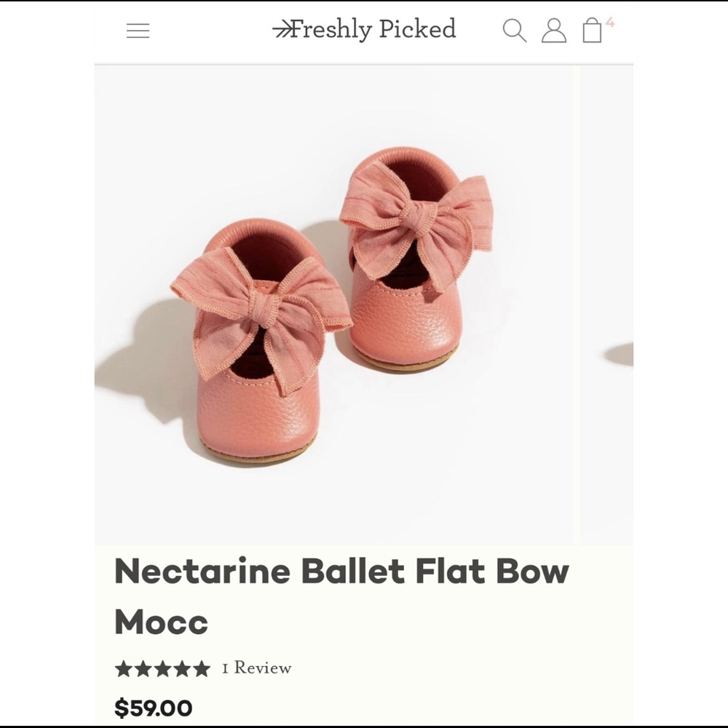Click the arrow in the Freshly Picked logo
The height and width of the screenshot is (728, 728).
[284, 28]
